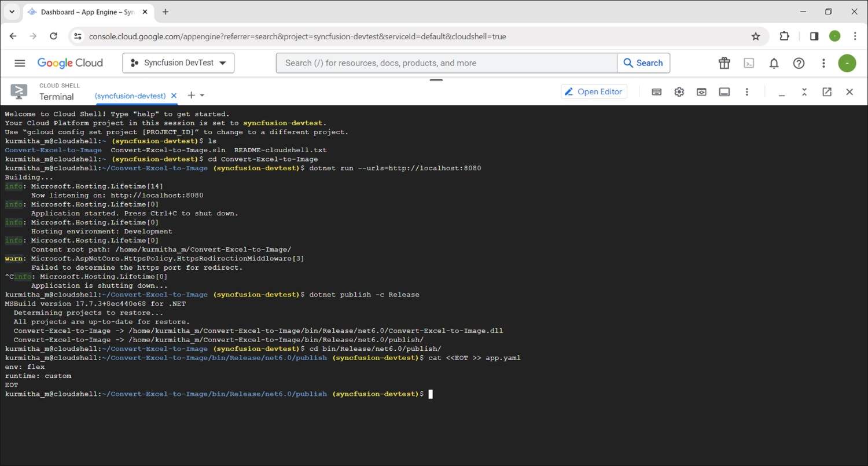The height and width of the screenshot is (466, 868).
Task: Collapse or expand Cloud Shell panel height
Action: [x=804, y=91]
